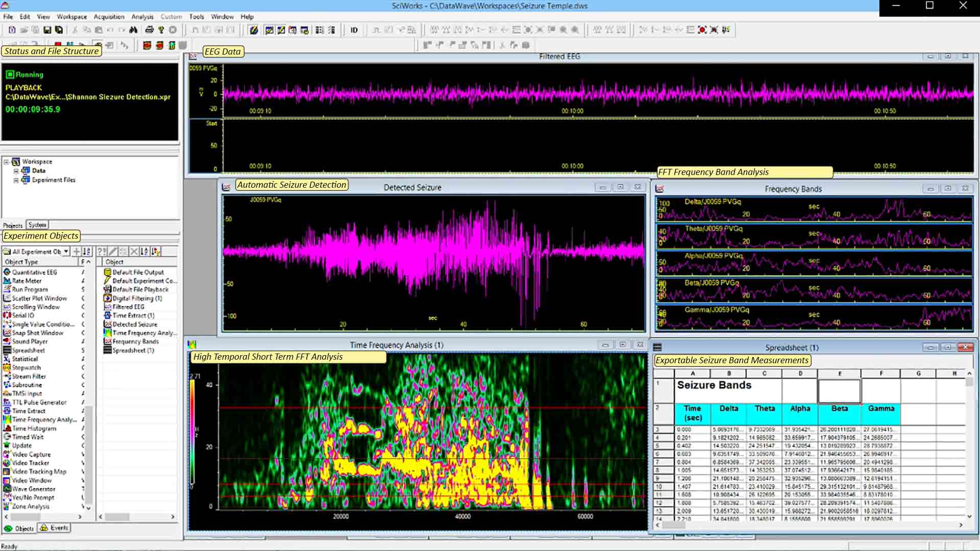Click the Object column header
Image resolution: width=980 pixels, height=551 pixels.
[x=139, y=262]
